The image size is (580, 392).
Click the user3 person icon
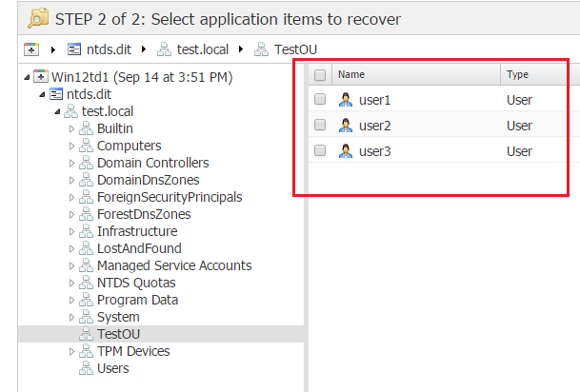[x=346, y=151]
